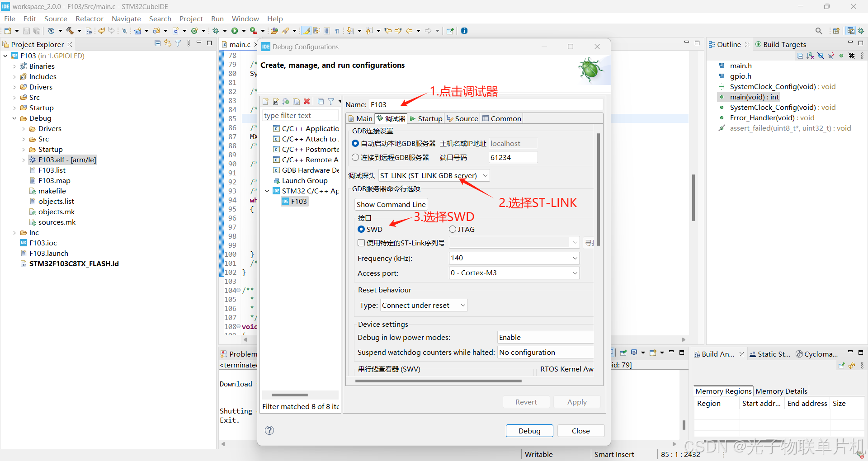Click the filter funnel in configurations toolbar
Image resolution: width=868 pixels, height=461 pixels.
pos(331,102)
